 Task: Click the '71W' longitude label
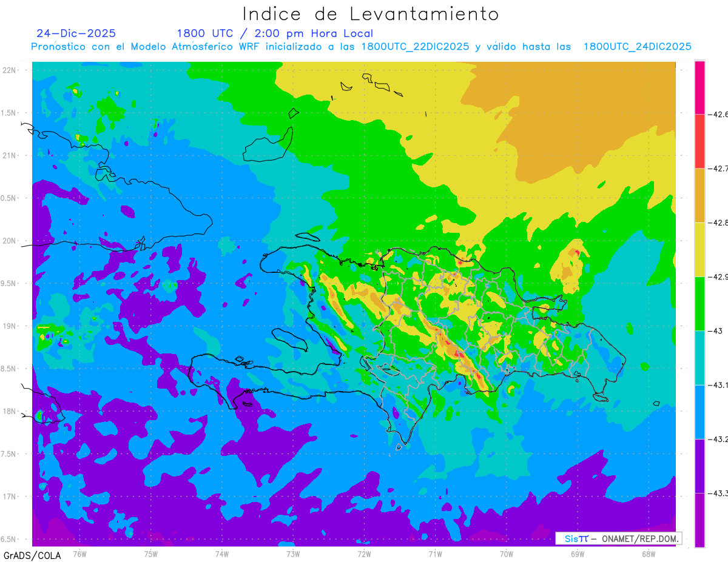tap(435, 554)
